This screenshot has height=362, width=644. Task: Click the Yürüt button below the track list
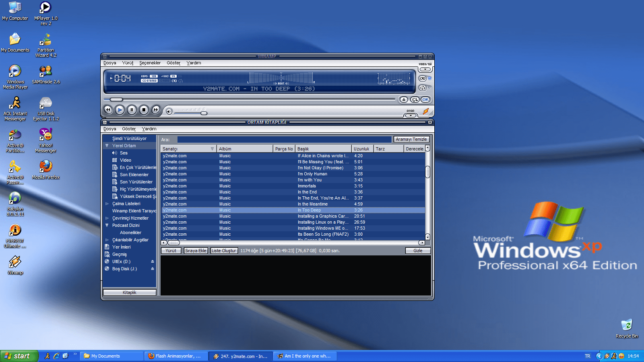pyautogui.click(x=171, y=251)
